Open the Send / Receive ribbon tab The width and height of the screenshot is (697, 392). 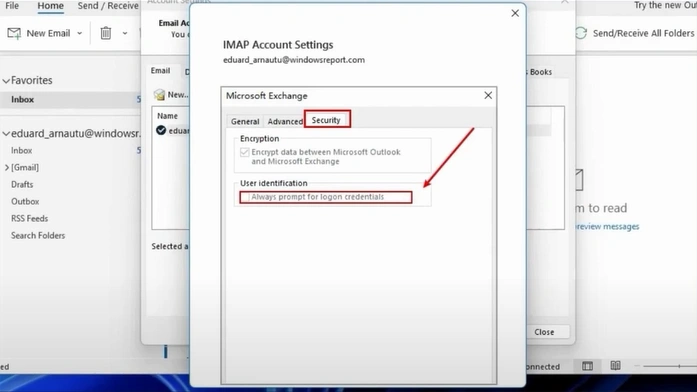108,6
